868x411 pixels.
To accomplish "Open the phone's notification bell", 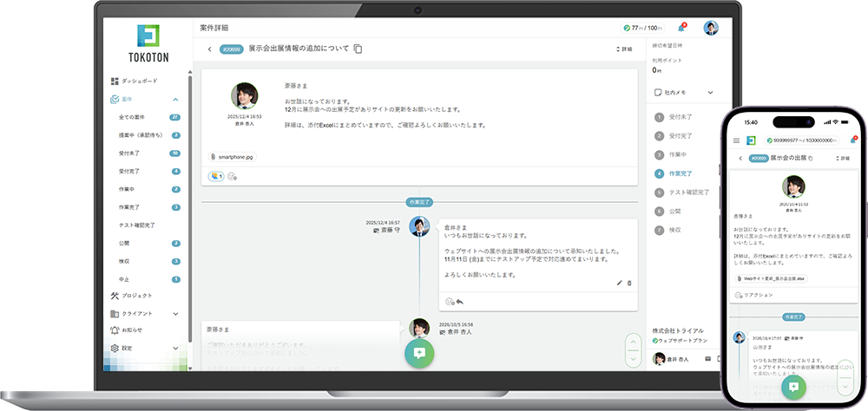I will click(853, 140).
